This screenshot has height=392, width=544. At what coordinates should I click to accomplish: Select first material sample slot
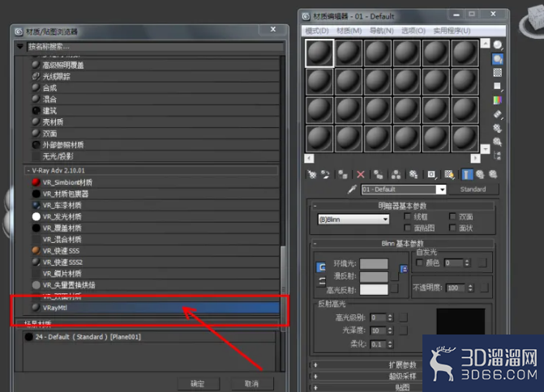[x=319, y=53]
